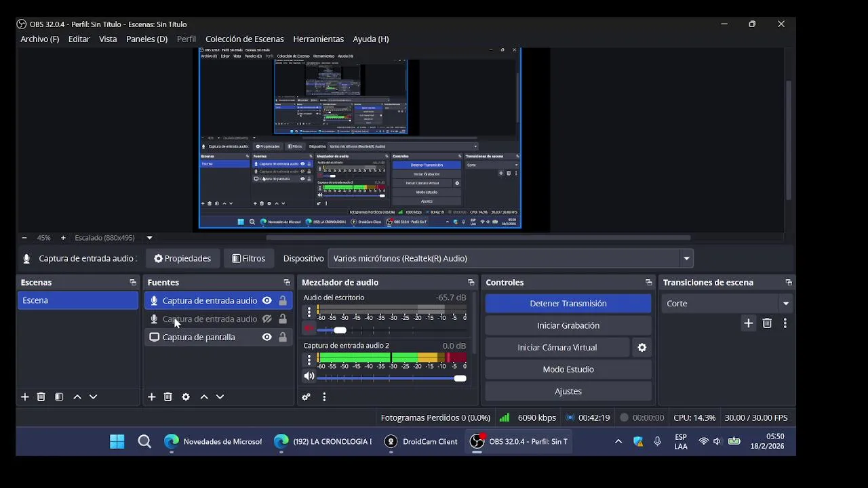Undock the Mezclador de audio panel

coord(471,283)
